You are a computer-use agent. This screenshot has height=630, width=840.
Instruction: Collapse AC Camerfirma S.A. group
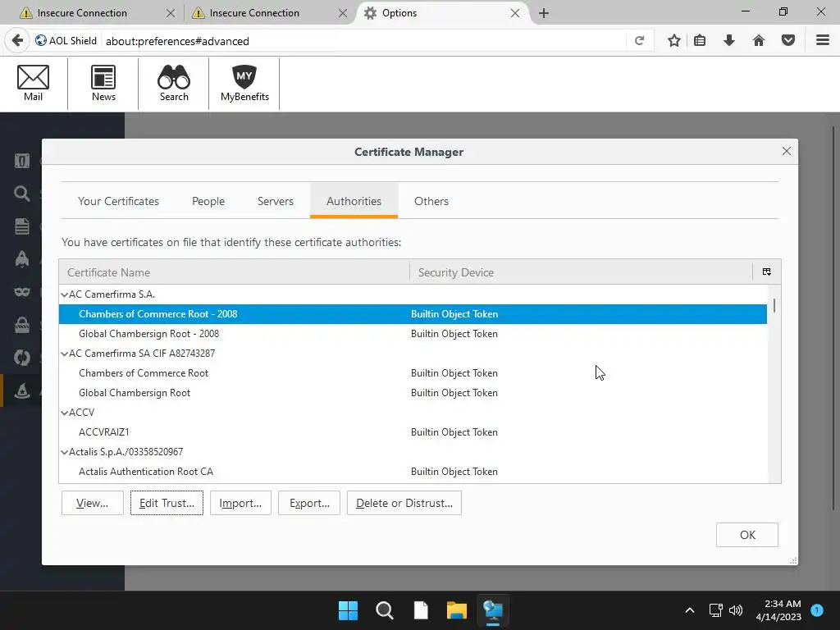(x=64, y=294)
